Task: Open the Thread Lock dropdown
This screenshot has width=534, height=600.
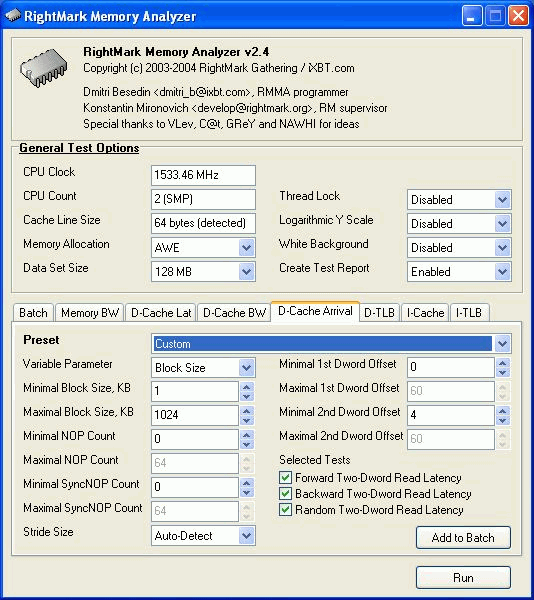Action: tap(503, 199)
